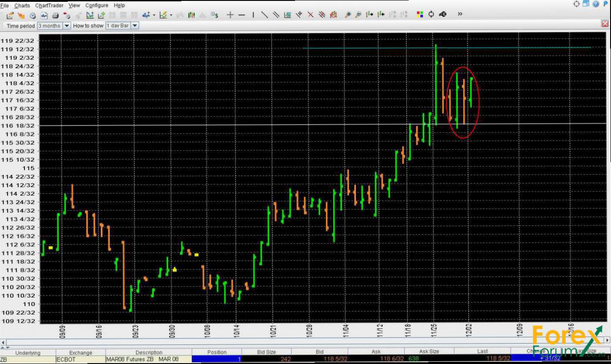The width and height of the screenshot is (611, 364).
Task: Open the How to show dropdown
Action: coord(135,26)
